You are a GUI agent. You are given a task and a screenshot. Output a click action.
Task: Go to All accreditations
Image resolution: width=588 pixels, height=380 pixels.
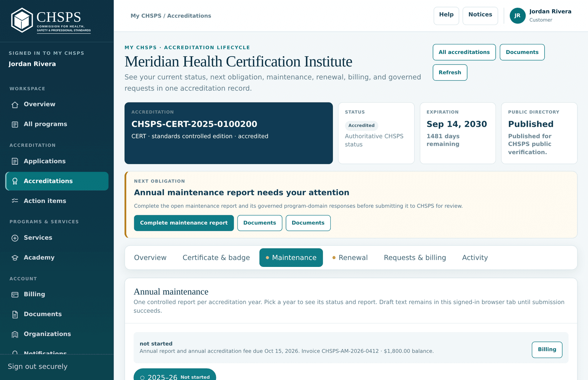464,52
